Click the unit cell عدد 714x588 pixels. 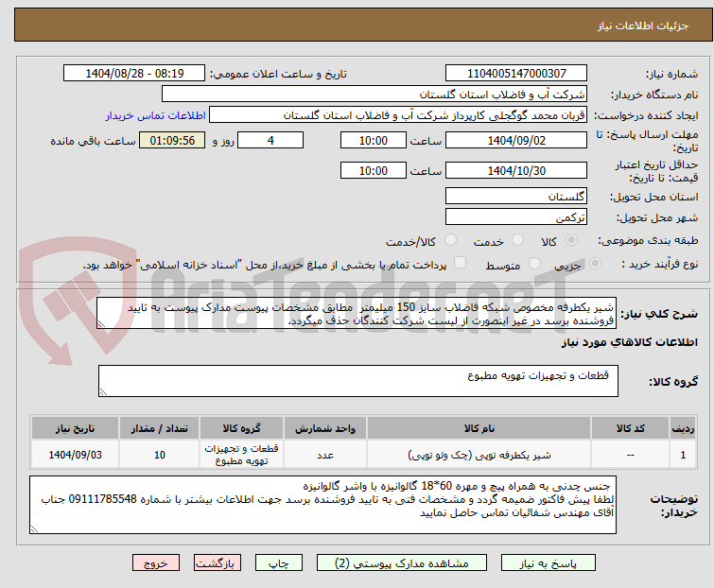pos(325,455)
